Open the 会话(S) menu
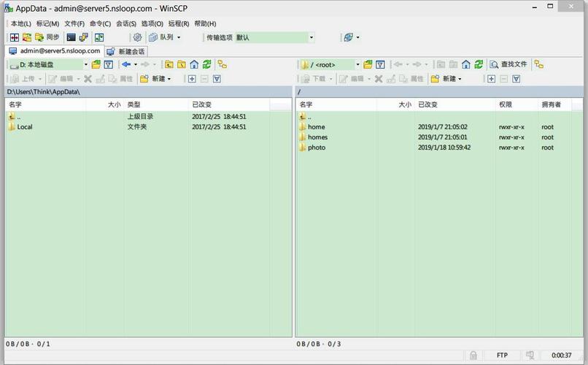Image resolution: width=588 pixels, height=365 pixels. (126, 23)
